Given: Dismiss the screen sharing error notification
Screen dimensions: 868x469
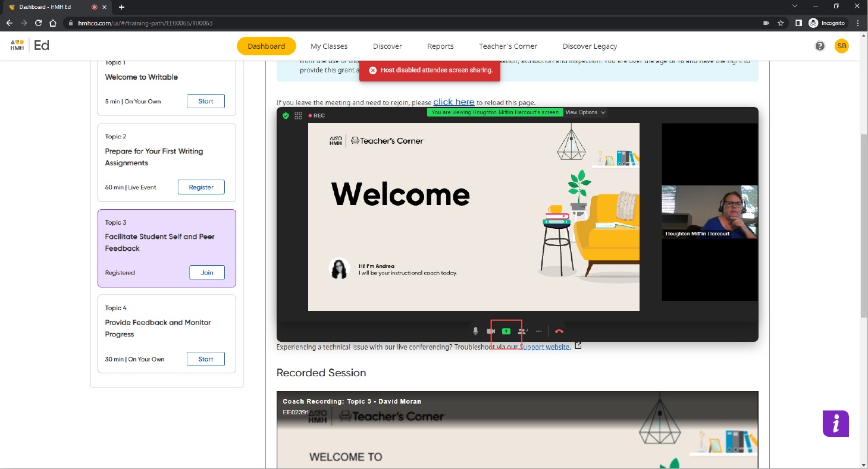Looking at the screenshot, I should click(373, 70).
